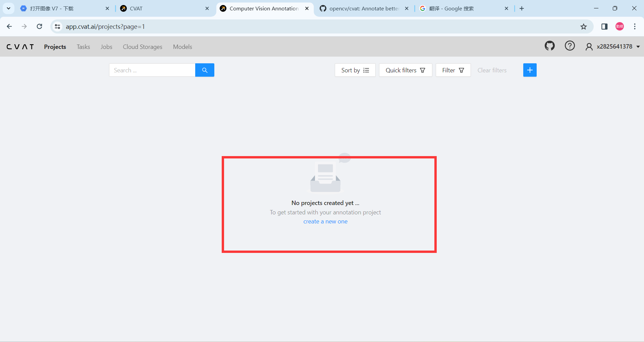This screenshot has width=644, height=342.
Task: Toggle the browser side panel icon
Action: (x=604, y=26)
